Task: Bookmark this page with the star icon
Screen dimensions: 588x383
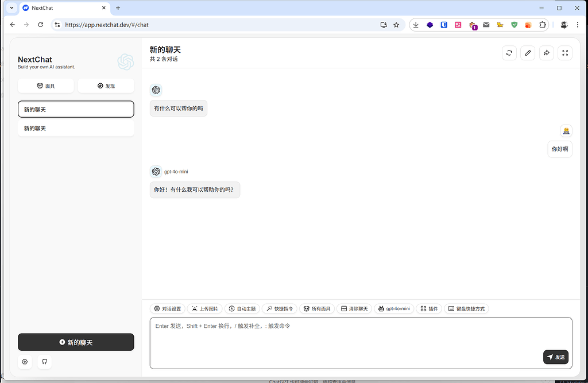Action: pos(396,25)
